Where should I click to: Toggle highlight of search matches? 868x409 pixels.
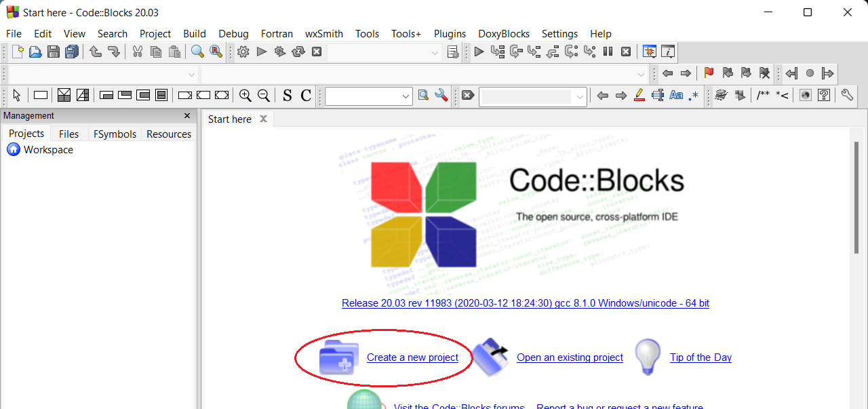tap(639, 96)
